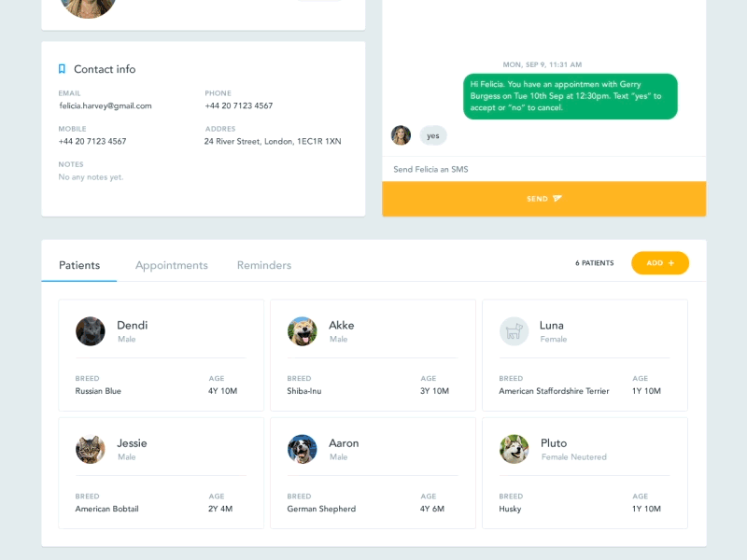
Task: Click the ADD + patient button
Action: [660, 263]
